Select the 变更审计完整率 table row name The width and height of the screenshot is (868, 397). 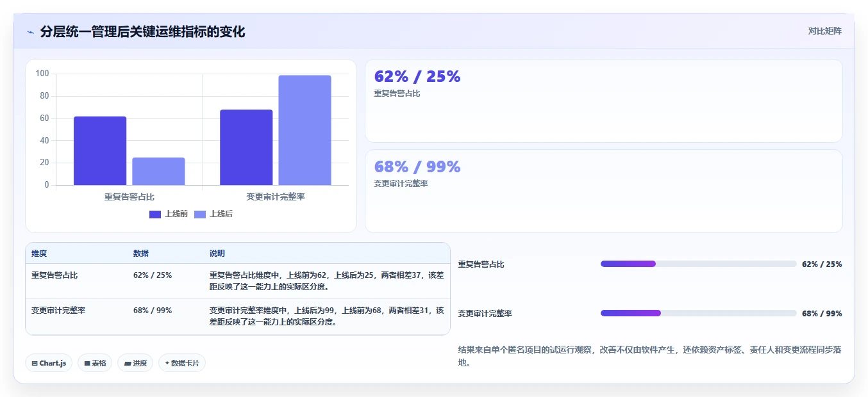(x=58, y=310)
